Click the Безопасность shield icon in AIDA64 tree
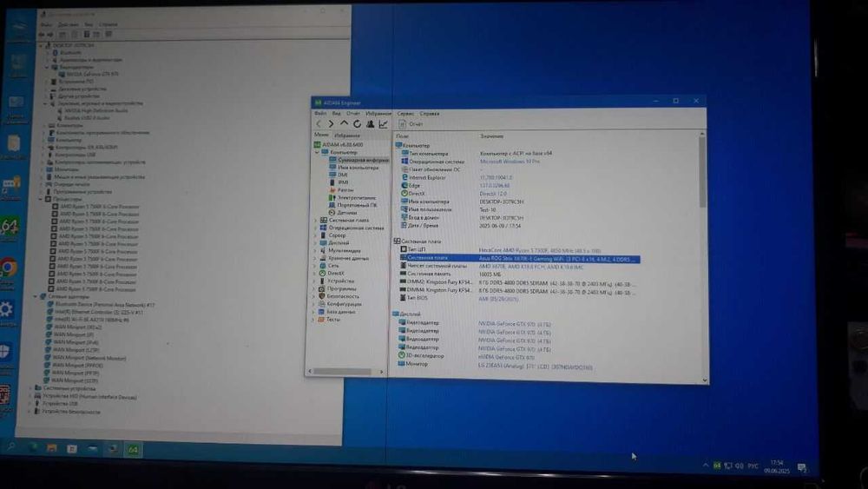 pos(322,296)
